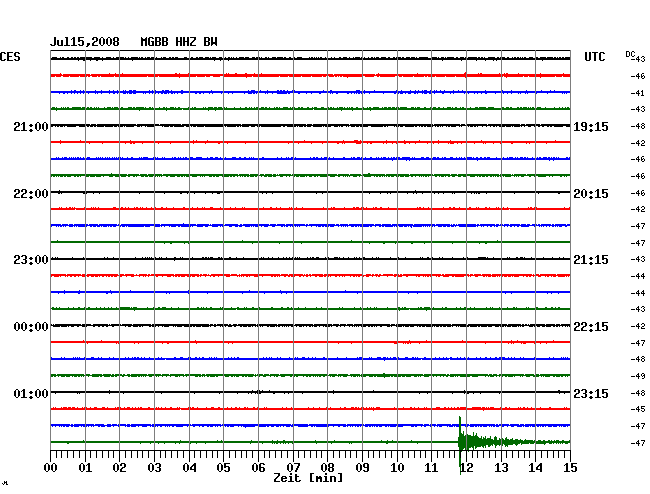
Task: Click minute tick label 14 on axis
Action: pos(536,467)
